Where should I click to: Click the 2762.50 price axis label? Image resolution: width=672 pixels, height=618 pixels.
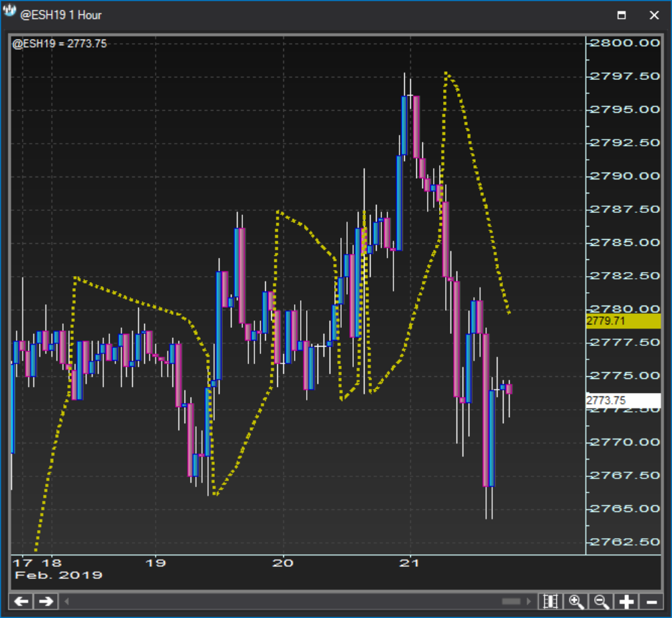(625, 542)
